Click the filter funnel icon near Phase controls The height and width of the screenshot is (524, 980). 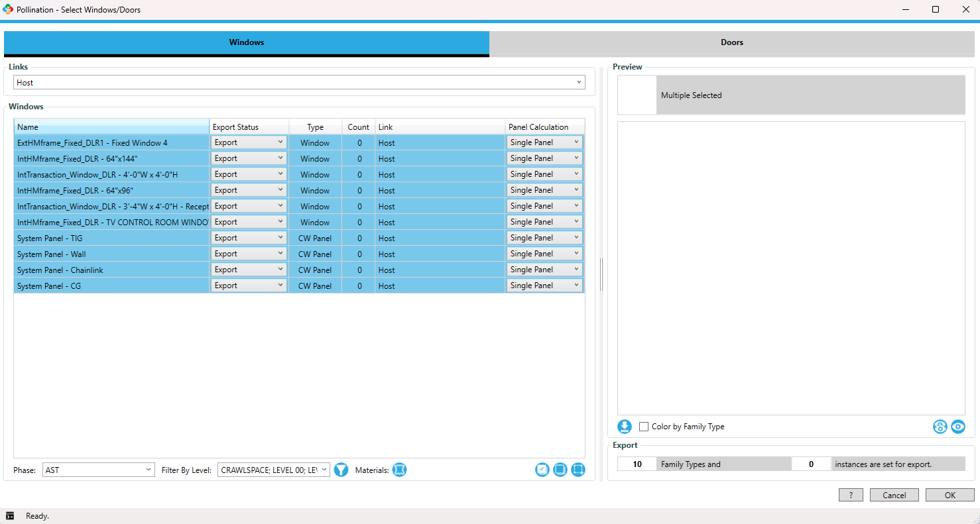(x=341, y=469)
